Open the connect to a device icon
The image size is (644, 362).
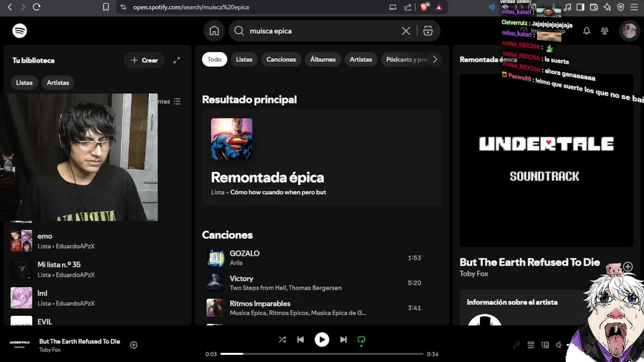[545, 345]
